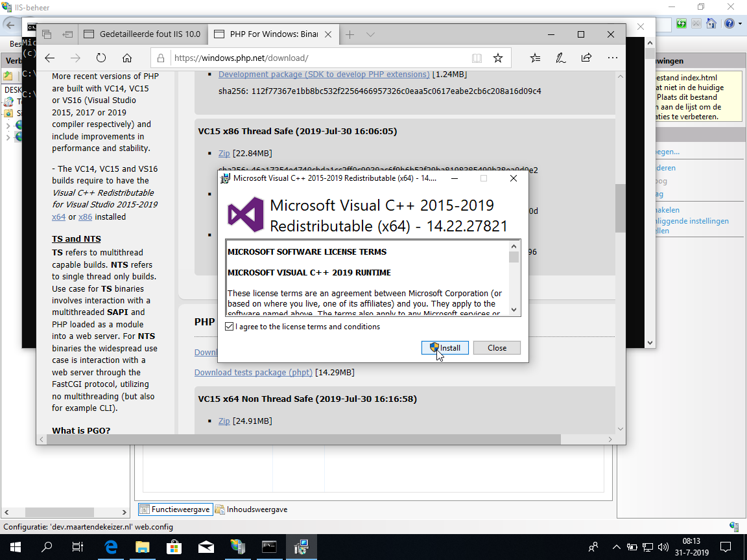Click the Edge horizontal scrollbar thumb
The width and height of the screenshot is (747, 560).
[303, 439]
